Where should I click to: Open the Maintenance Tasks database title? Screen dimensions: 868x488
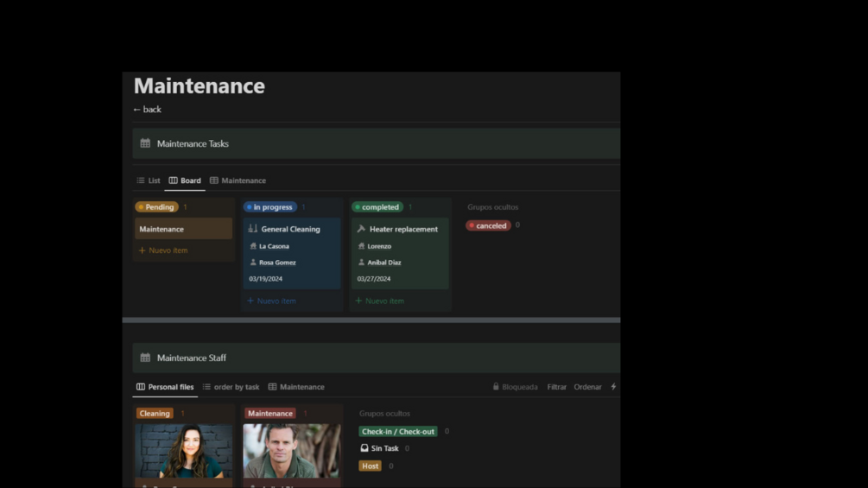(193, 143)
